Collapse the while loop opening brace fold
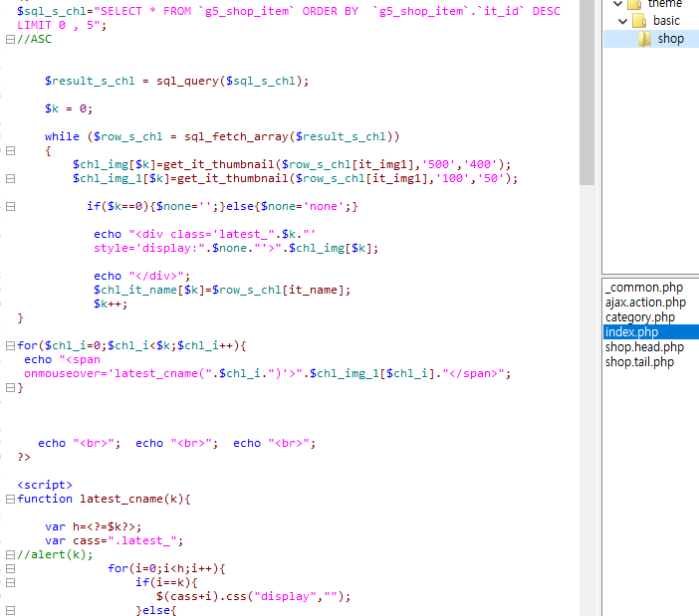 (9, 150)
